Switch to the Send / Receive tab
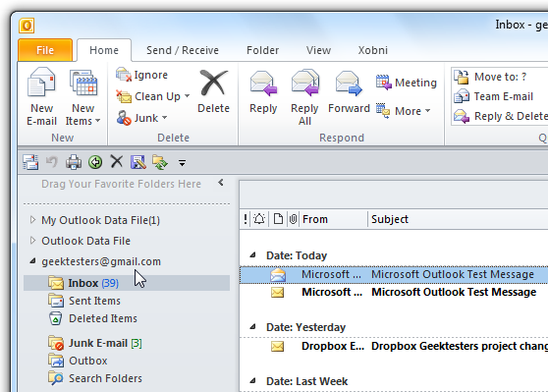This screenshot has width=548, height=392. 183,50
